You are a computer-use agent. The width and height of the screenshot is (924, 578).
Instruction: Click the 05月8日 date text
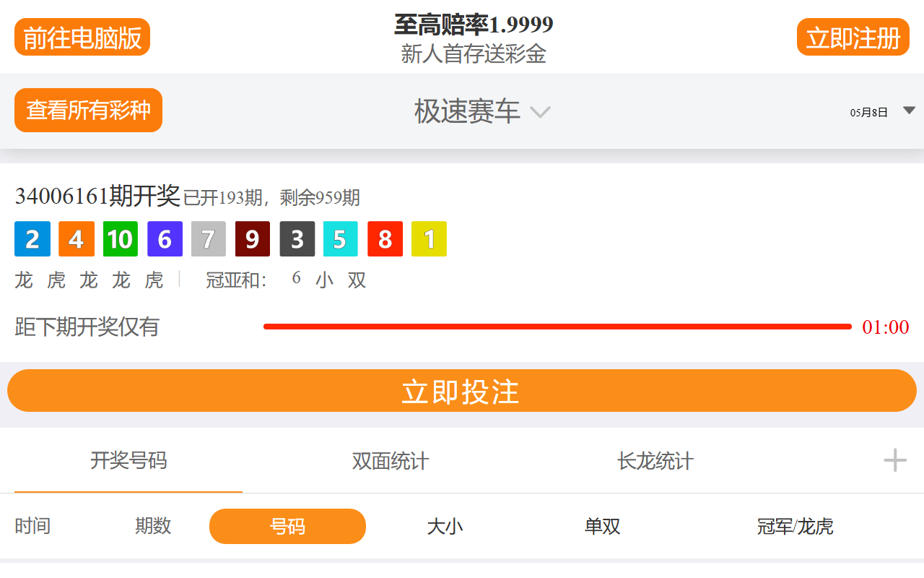pyautogui.click(x=869, y=112)
